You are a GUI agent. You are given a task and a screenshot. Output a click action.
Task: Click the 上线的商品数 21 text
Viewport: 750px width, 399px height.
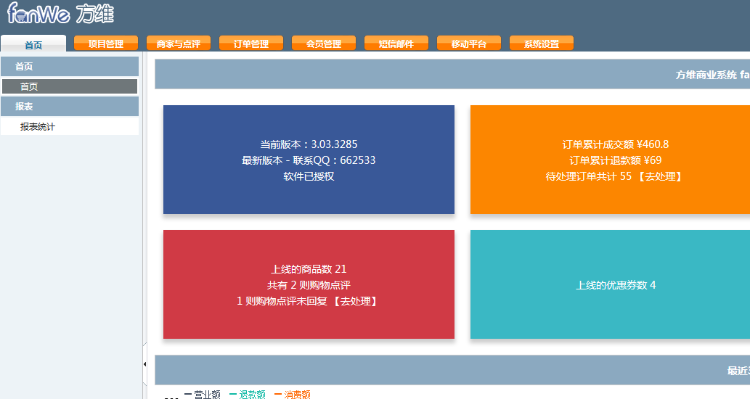point(309,269)
